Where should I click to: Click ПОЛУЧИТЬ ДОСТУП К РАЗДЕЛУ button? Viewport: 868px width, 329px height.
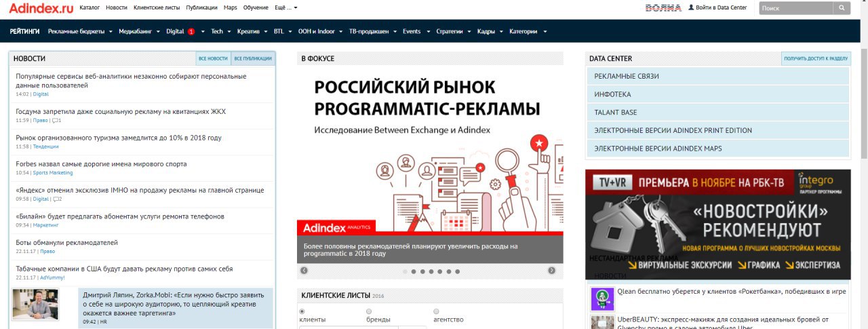click(816, 59)
